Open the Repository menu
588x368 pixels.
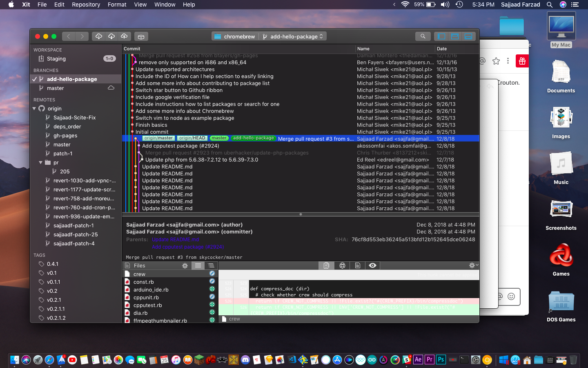86,4
